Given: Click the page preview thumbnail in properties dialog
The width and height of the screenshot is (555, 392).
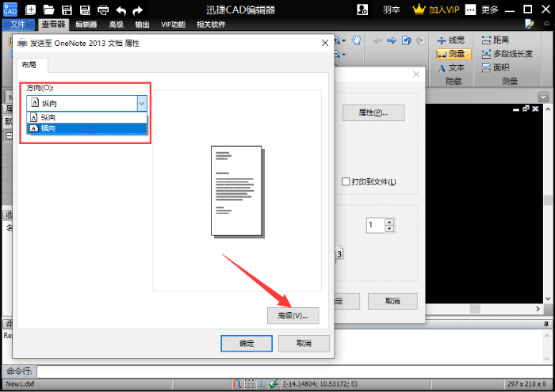Looking at the screenshot, I should [x=238, y=192].
